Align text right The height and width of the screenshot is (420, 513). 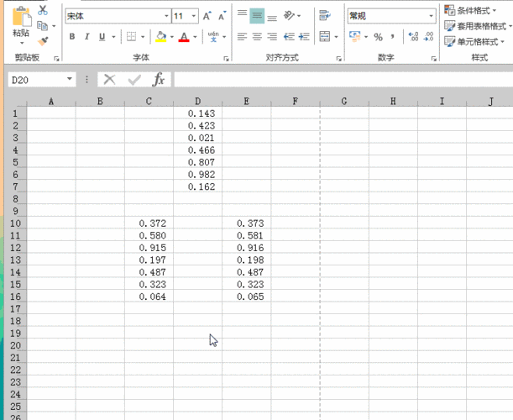272,36
